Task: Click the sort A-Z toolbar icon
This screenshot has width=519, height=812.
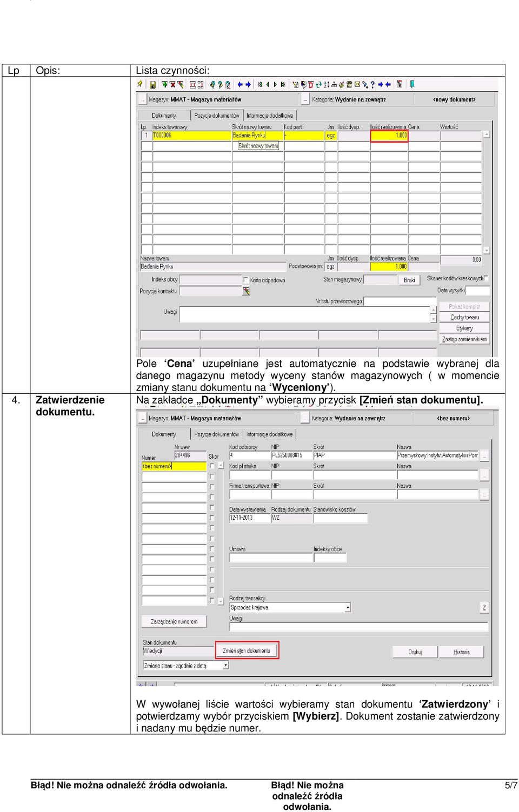Action: click(x=327, y=84)
